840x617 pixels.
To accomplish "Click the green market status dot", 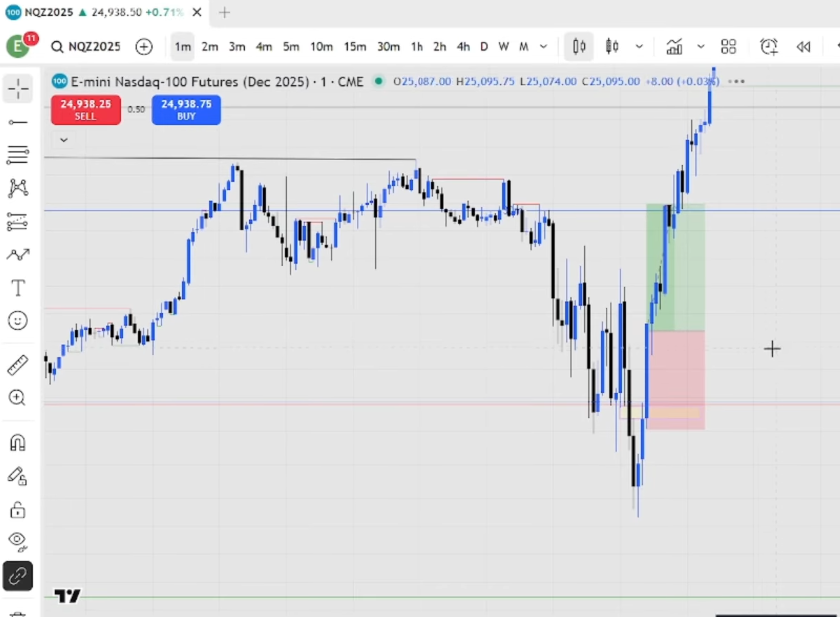I will click(379, 82).
